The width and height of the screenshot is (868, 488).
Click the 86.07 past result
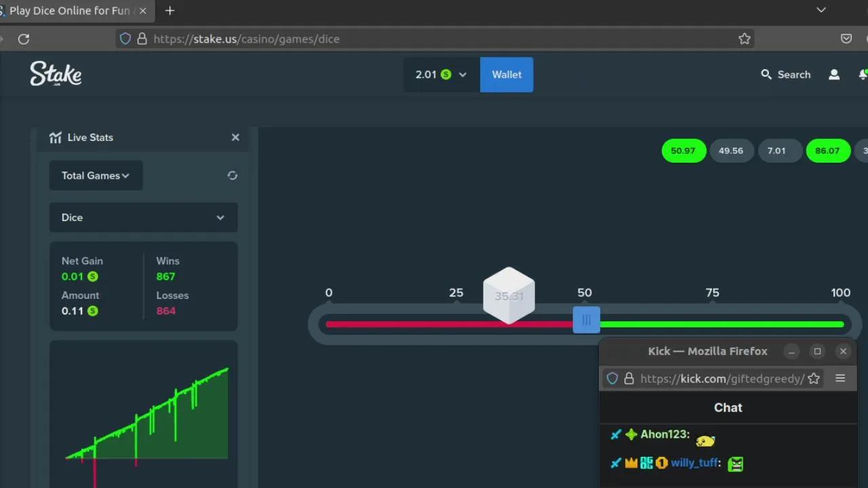click(827, 150)
